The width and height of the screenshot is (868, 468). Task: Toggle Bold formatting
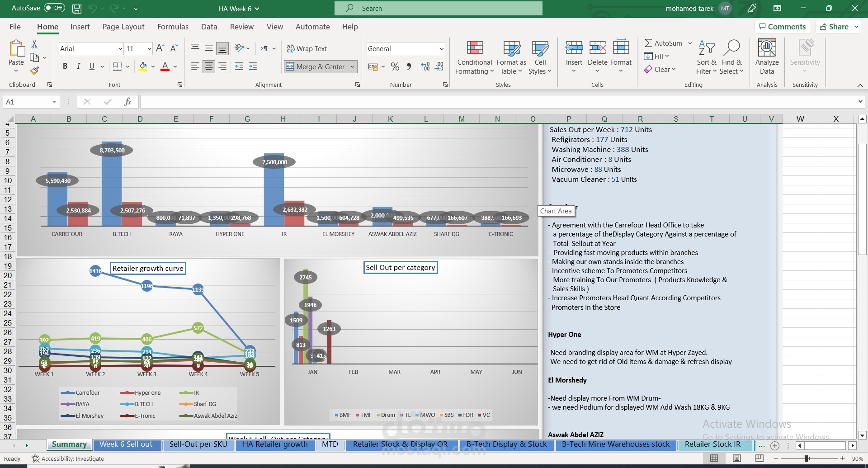65,66
